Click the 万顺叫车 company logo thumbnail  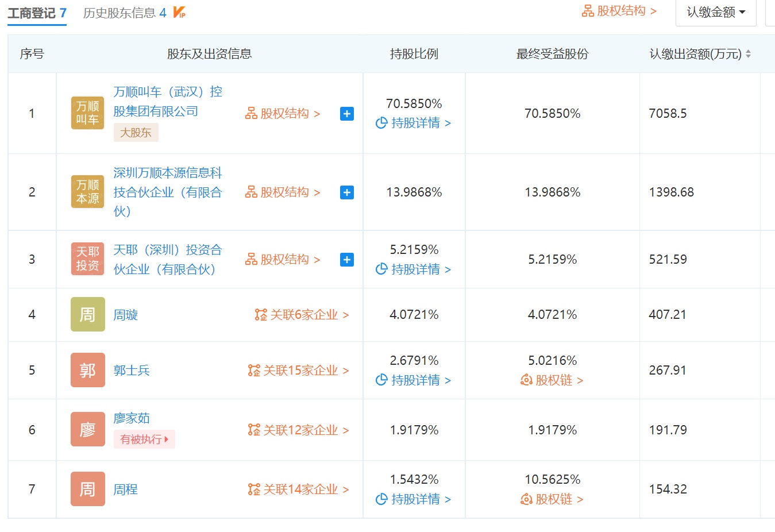click(x=87, y=113)
